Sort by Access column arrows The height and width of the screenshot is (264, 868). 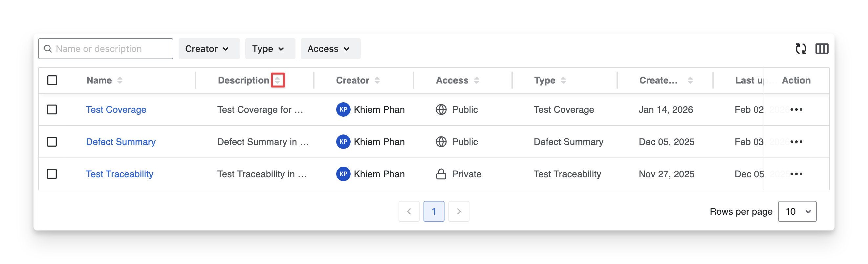point(476,80)
